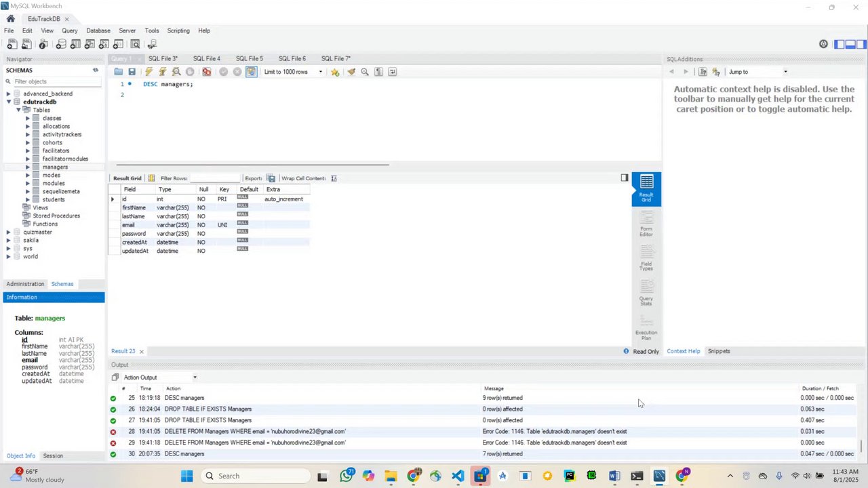Viewport: 868px width, 488px height.
Task: Open the Form Editor result view
Action: (x=646, y=224)
